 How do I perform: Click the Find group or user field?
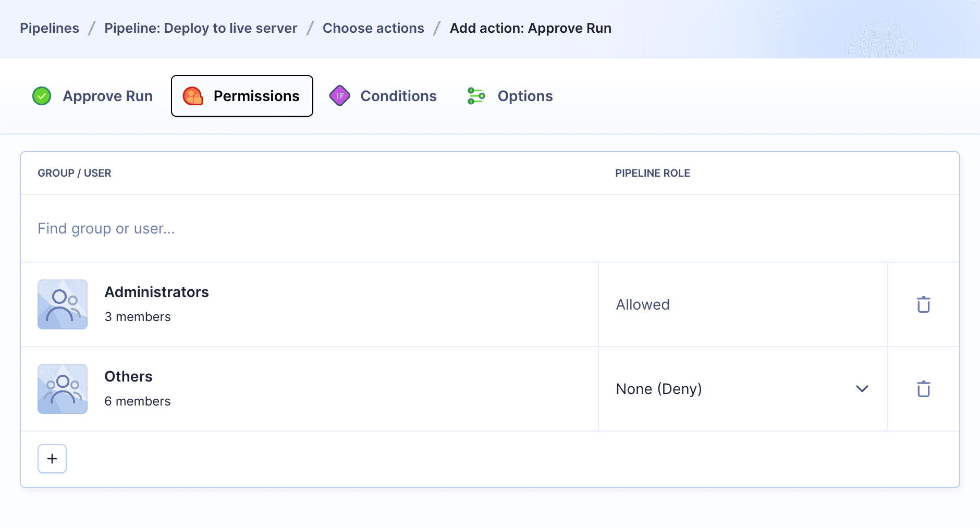(x=106, y=228)
